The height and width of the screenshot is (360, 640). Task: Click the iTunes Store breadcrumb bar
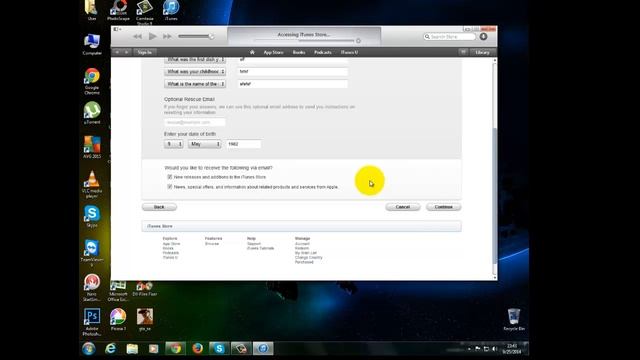click(x=302, y=226)
